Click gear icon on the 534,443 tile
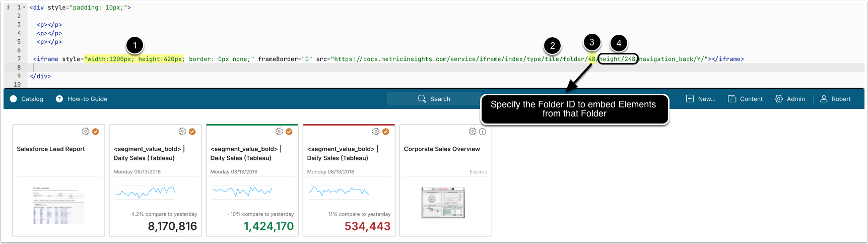The width and height of the screenshot is (868, 244). click(x=376, y=132)
